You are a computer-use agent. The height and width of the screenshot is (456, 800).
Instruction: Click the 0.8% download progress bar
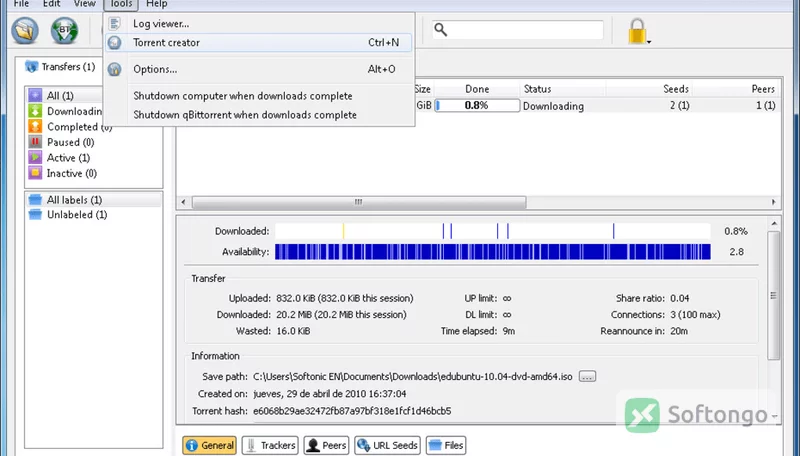pyautogui.click(x=477, y=106)
